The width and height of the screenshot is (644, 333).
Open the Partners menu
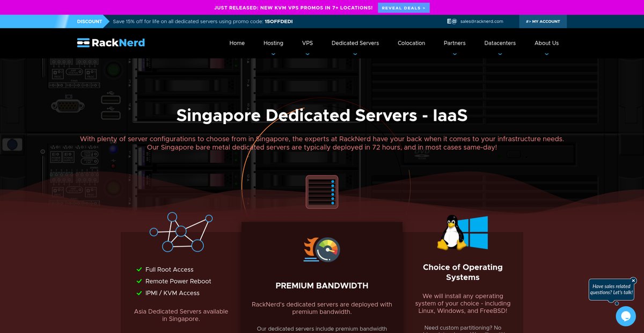[x=455, y=43]
